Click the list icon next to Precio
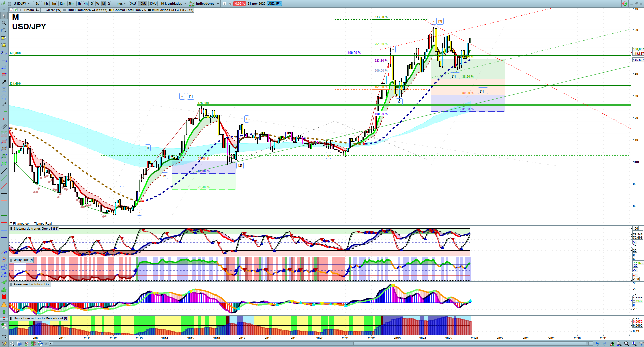 pyautogui.click(x=38, y=10)
